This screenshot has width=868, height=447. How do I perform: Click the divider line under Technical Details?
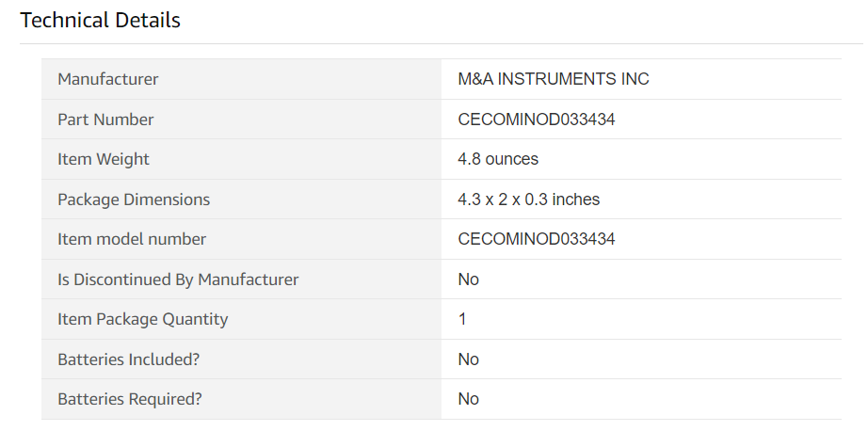(x=442, y=43)
